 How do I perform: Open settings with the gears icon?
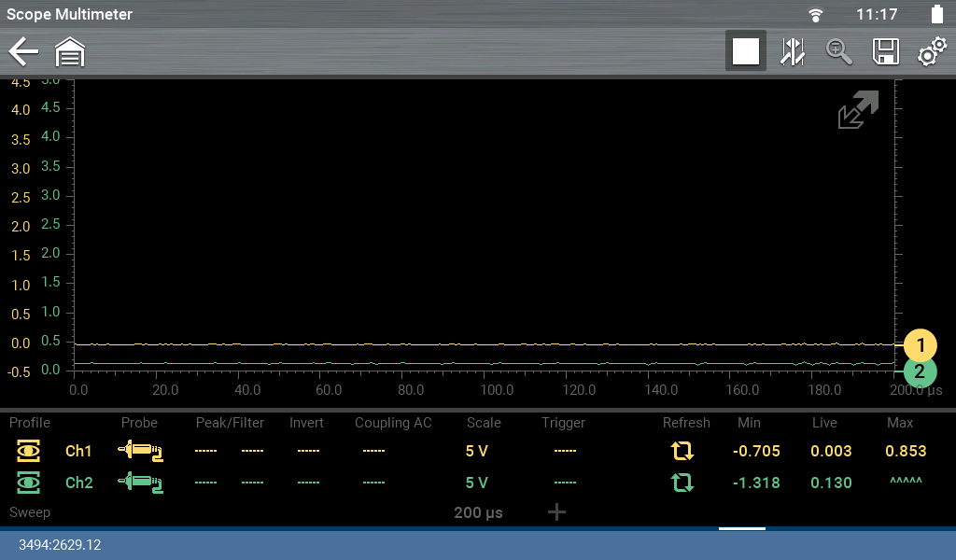point(931,51)
